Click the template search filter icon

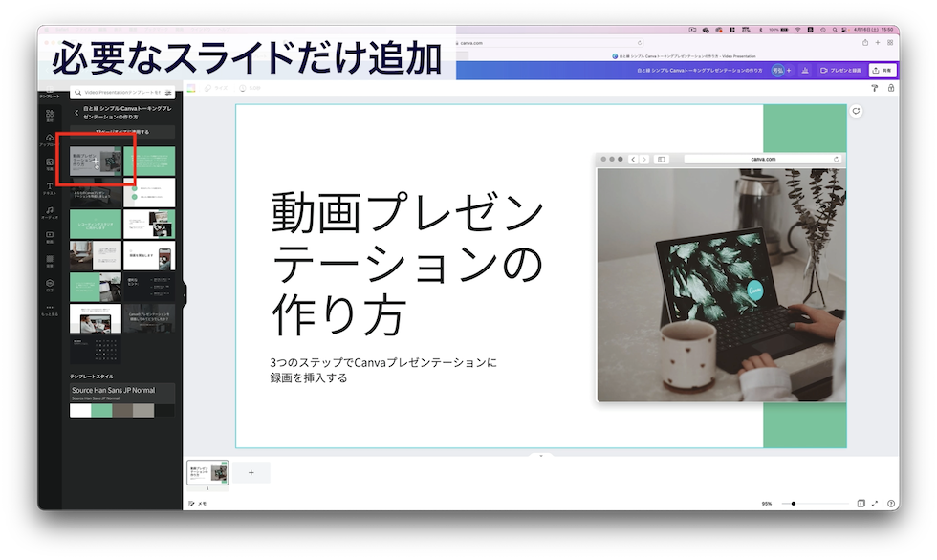pos(168,93)
